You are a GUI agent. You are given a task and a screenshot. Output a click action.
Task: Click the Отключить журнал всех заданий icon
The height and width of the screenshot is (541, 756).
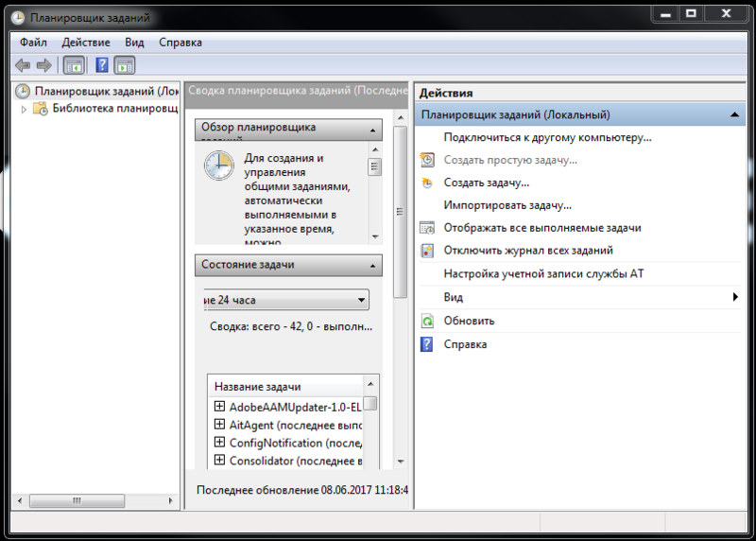427,251
